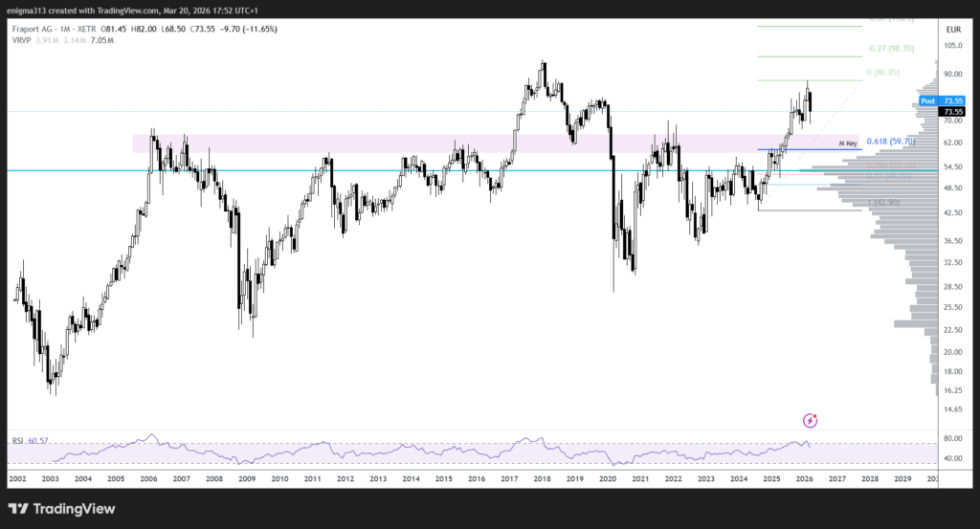The image size is (980, 529).
Task: Open the EUR currency selector
Action: coord(953,30)
